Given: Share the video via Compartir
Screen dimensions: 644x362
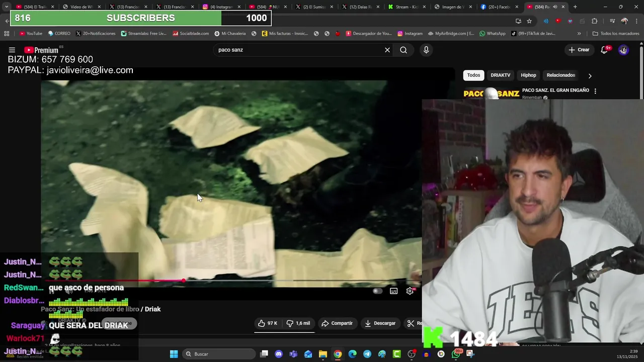Looking at the screenshot, I should (337, 323).
